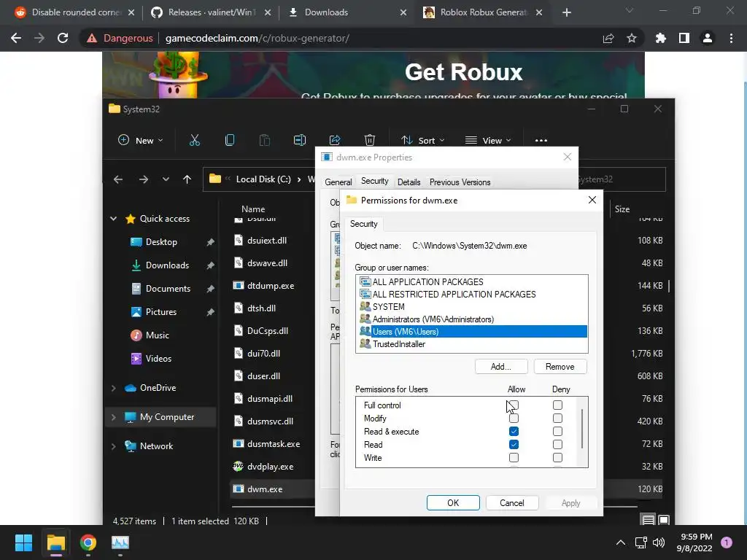Switch to large thumbnails view icon

(x=664, y=520)
